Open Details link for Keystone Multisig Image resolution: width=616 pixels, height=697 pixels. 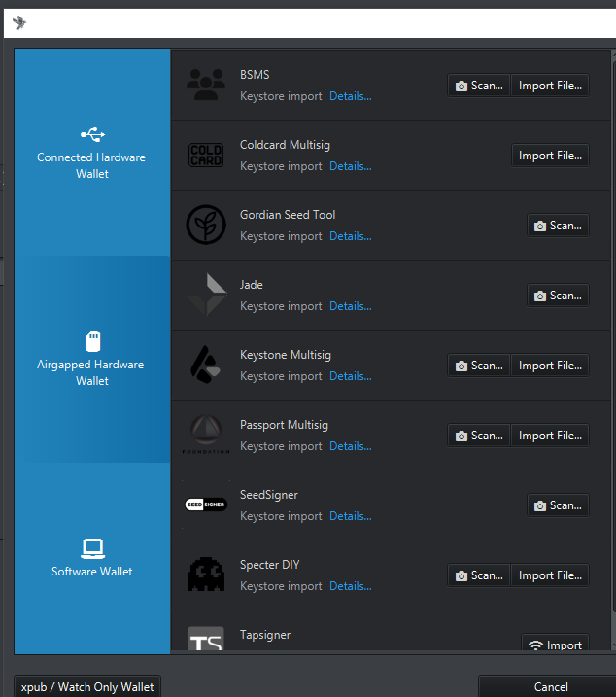point(350,376)
